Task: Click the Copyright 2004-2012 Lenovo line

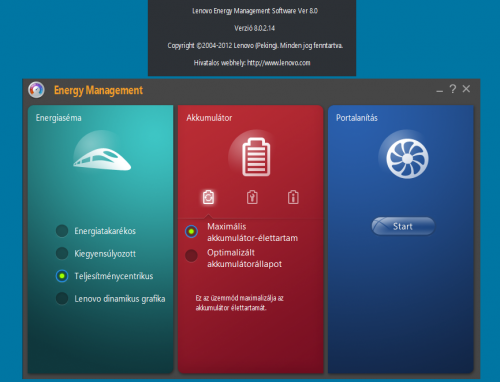Action: click(255, 45)
